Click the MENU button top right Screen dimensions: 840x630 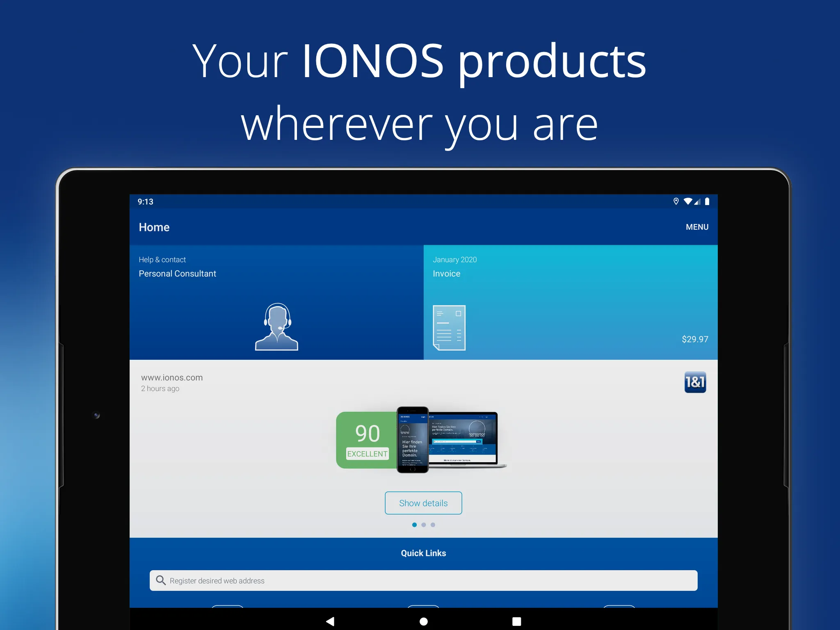coord(695,228)
